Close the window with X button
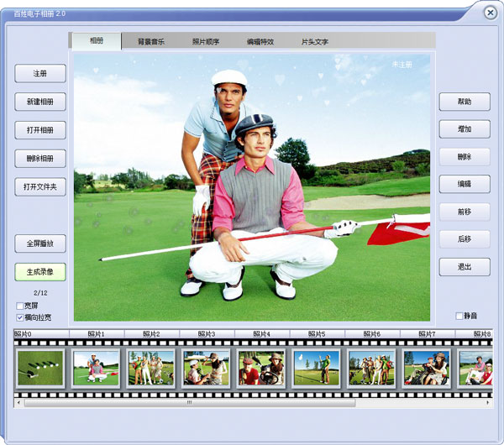The image size is (504, 445). (x=491, y=13)
